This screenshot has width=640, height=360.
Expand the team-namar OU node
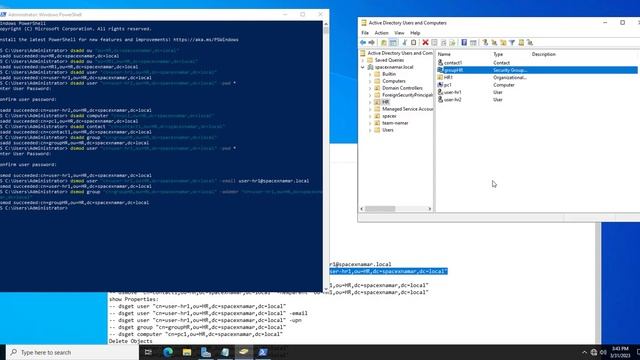[x=370, y=123]
